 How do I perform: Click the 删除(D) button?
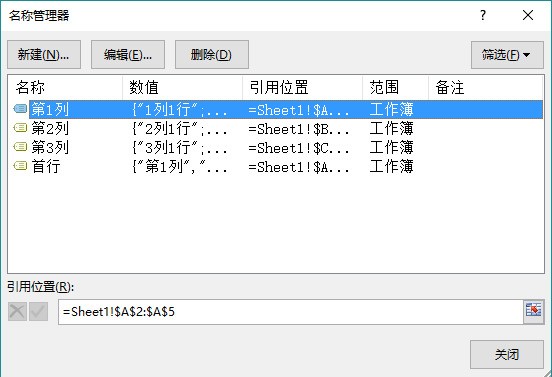pos(212,55)
